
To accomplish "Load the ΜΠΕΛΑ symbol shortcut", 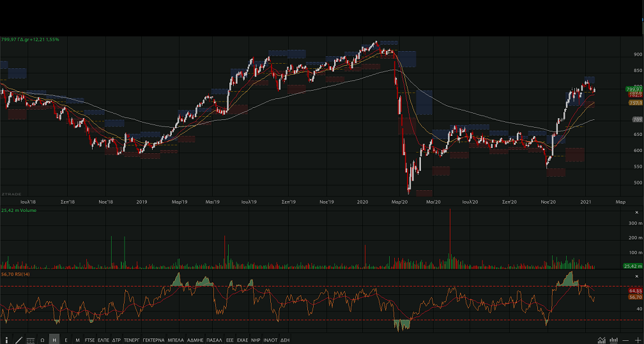I will pos(176,340).
